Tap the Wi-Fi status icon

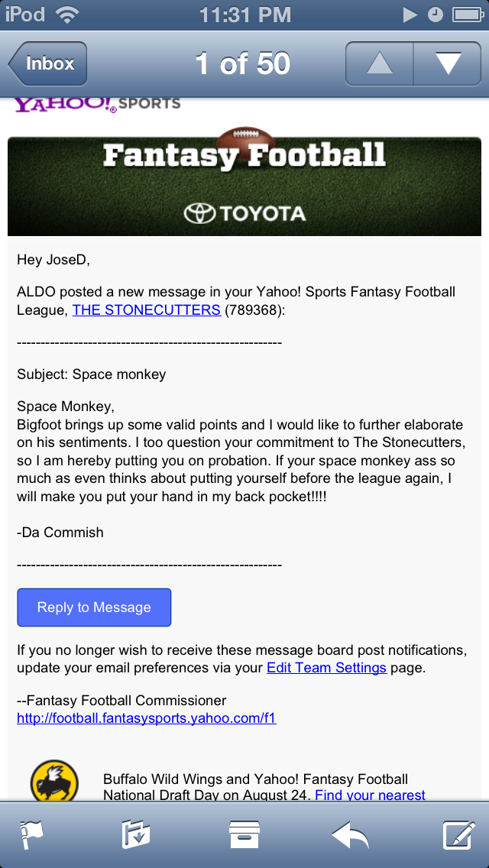pyautogui.click(x=68, y=15)
